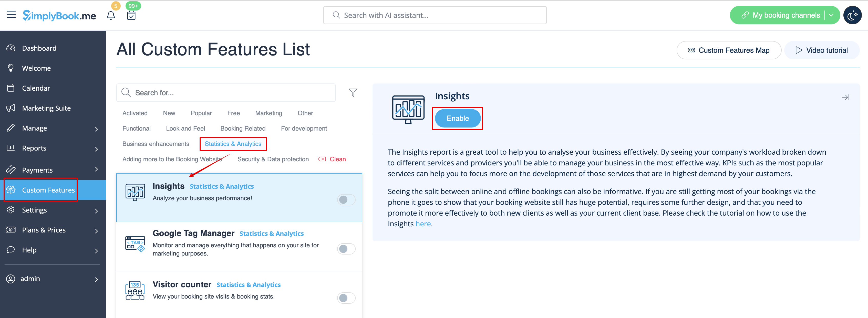Expand the Payments submenu chevron
The height and width of the screenshot is (318, 868).
(x=96, y=169)
